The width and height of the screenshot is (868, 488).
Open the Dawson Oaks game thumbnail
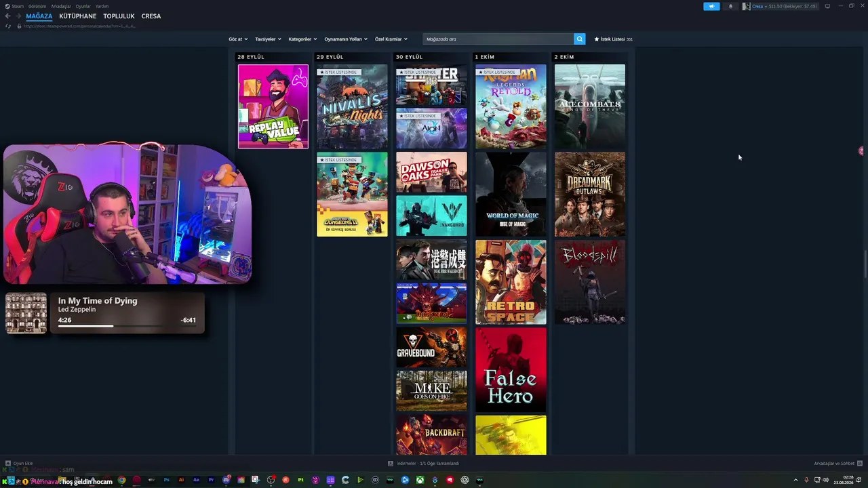pos(431,172)
